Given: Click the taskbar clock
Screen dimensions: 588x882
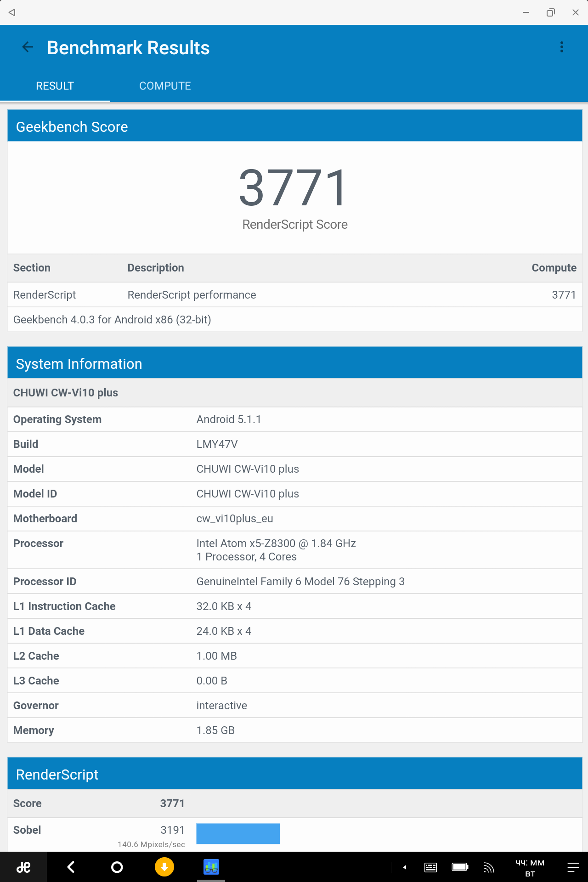Looking at the screenshot, I should [530, 868].
